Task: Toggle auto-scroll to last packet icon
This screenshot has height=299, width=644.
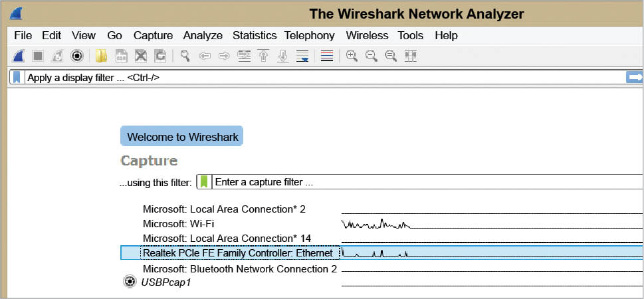Action: tap(302, 56)
